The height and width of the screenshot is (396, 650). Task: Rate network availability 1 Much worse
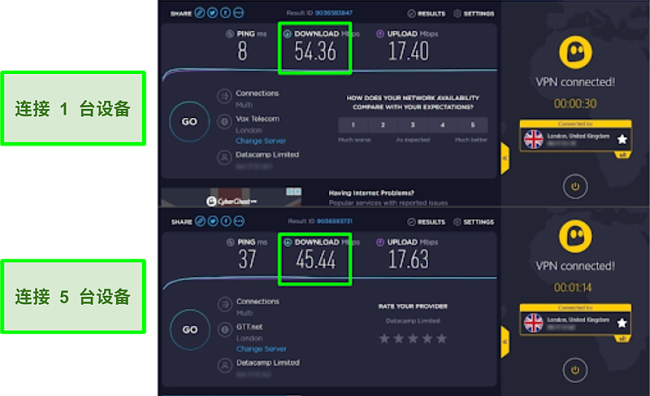pyautogui.click(x=353, y=125)
